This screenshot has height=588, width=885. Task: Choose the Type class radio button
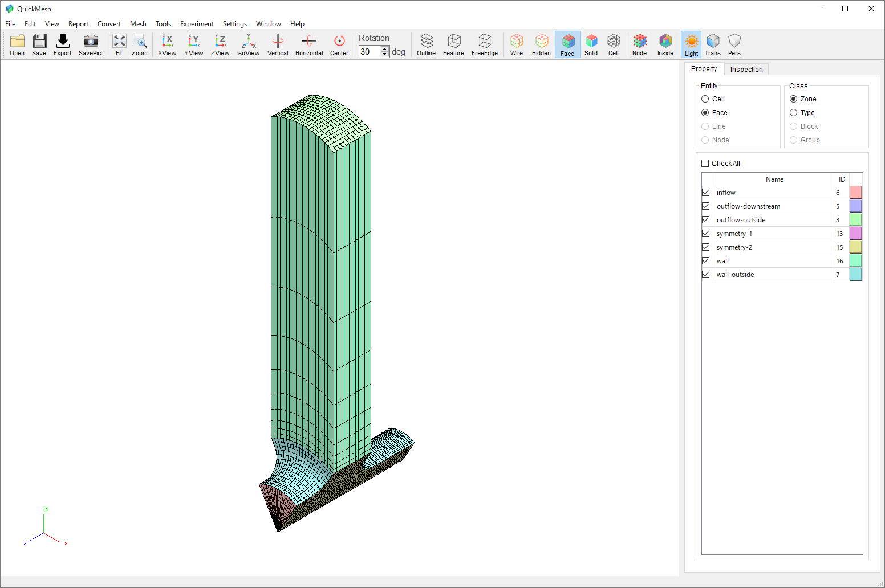click(793, 113)
